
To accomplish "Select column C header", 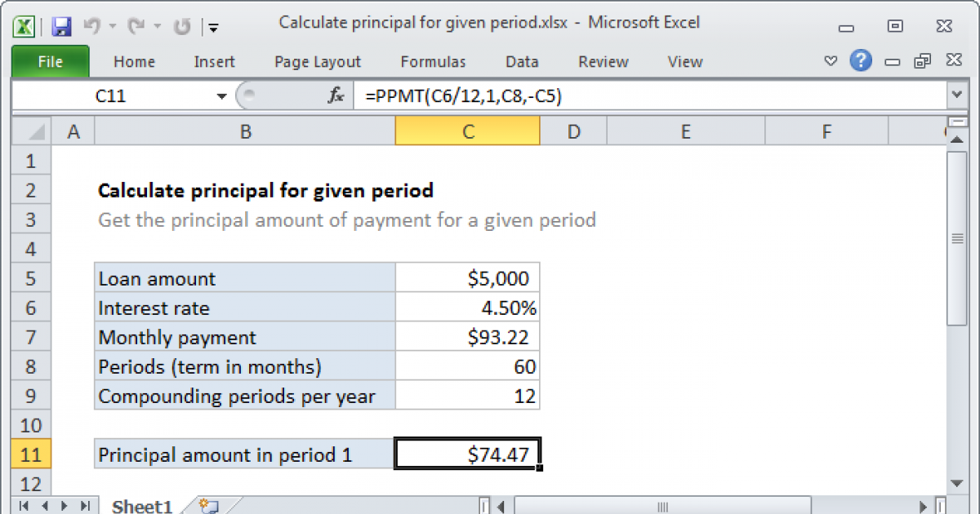I will (468, 131).
